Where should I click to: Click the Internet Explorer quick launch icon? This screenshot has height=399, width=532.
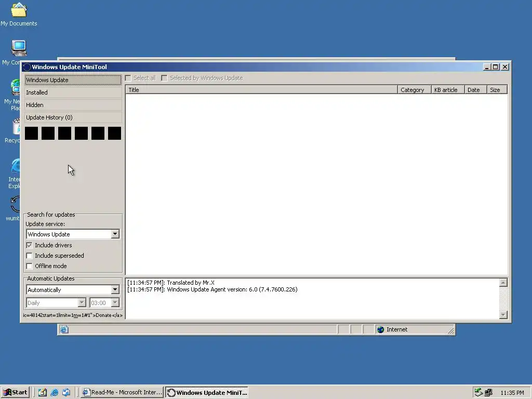tap(54, 393)
